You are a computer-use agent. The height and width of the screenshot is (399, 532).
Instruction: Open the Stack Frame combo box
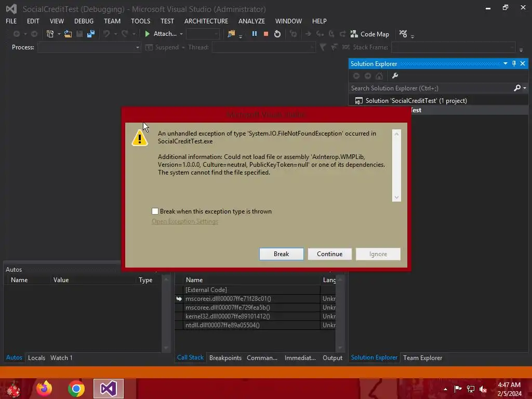tap(453, 47)
